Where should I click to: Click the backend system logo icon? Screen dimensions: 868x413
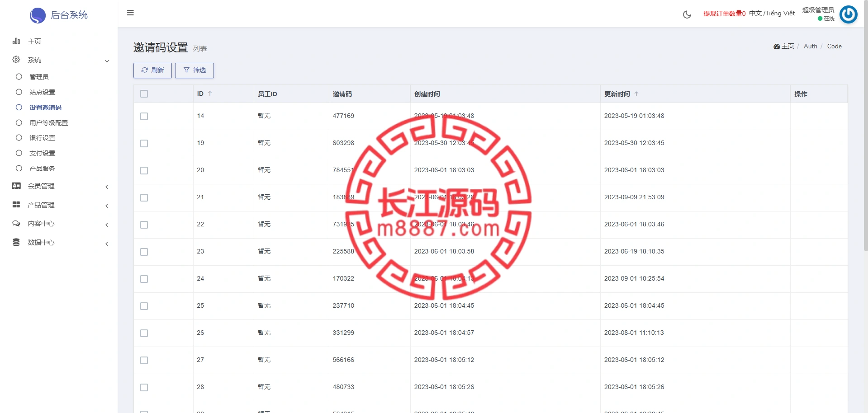[x=38, y=15]
